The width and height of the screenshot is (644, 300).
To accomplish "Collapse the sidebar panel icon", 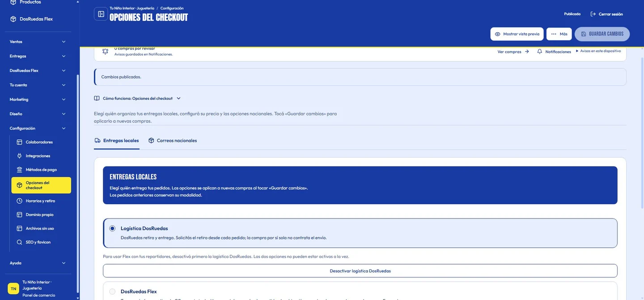I will point(101,14).
